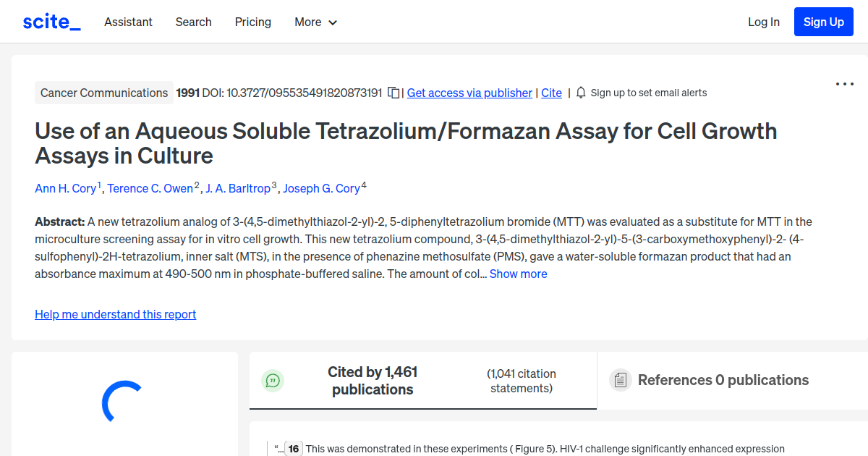The image size is (868, 456).
Task: Open the Search page from the navbar
Action: 193,22
